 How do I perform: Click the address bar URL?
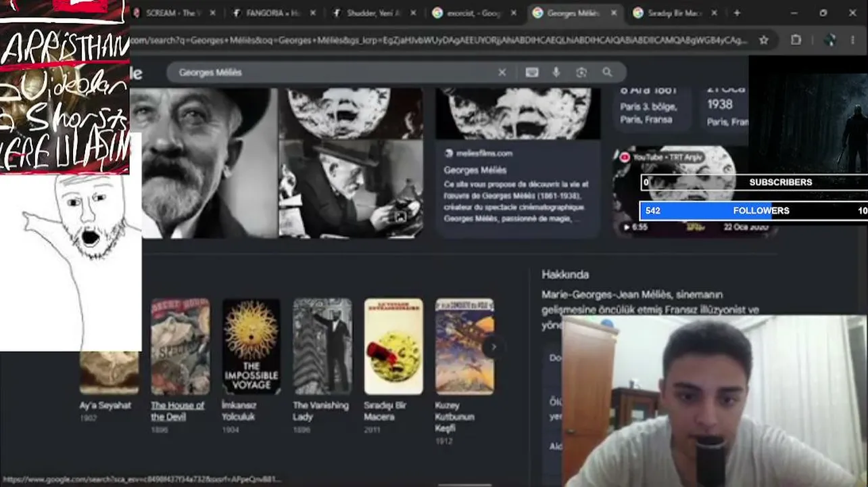[x=439, y=40]
